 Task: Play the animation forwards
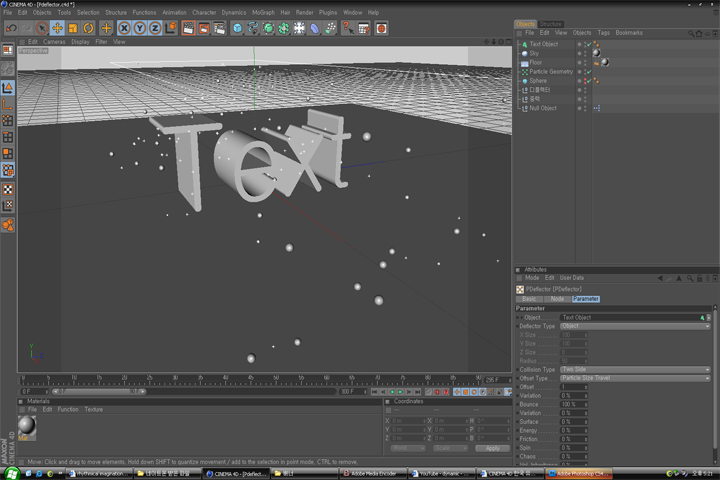[x=400, y=392]
